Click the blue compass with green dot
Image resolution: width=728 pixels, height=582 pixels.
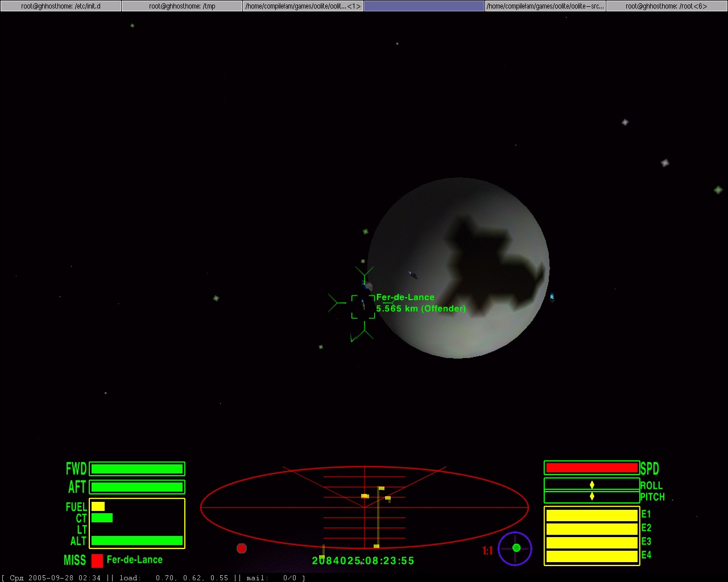(515, 548)
